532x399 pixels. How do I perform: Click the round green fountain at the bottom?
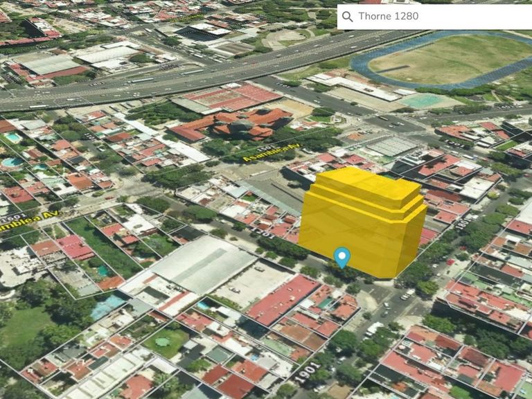point(162,342)
